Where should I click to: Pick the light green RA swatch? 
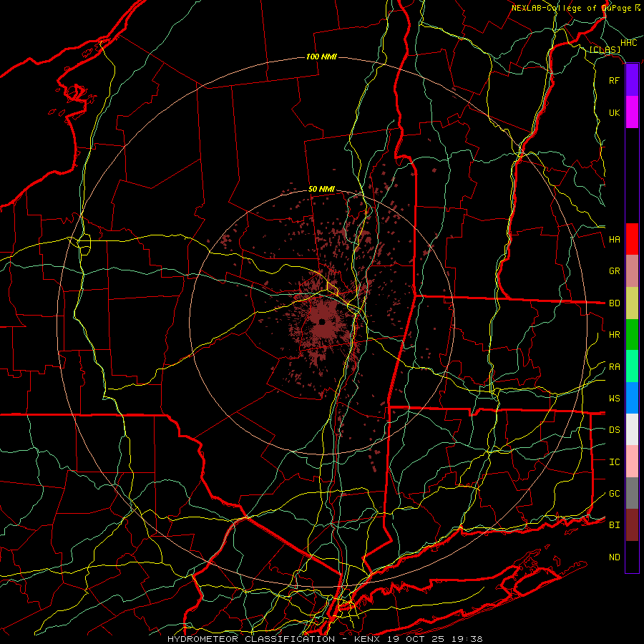pyautogui.click(x=632, y=366)
